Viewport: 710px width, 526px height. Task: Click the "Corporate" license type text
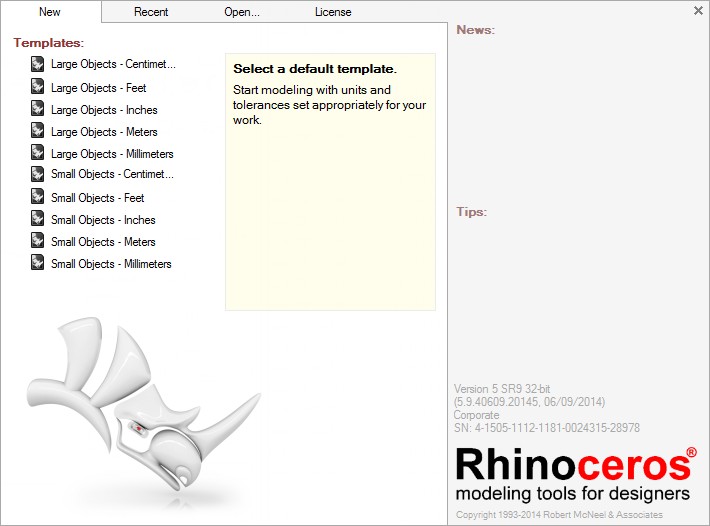pyautogui.click(x=476, y=415)
